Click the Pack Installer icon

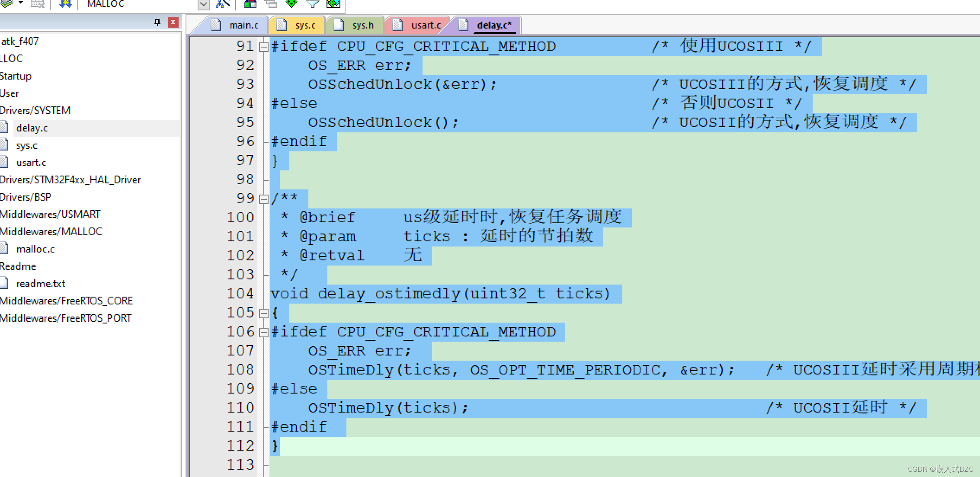[333, 3]
